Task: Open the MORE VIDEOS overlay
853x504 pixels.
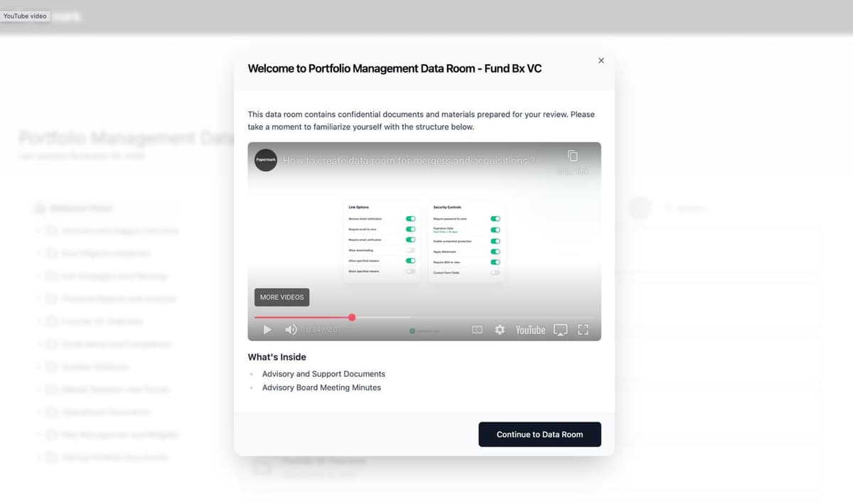Action: [281, 297]
